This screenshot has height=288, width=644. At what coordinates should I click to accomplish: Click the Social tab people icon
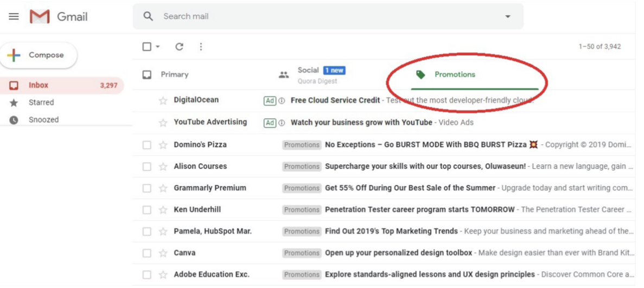(x=284, y=75)
